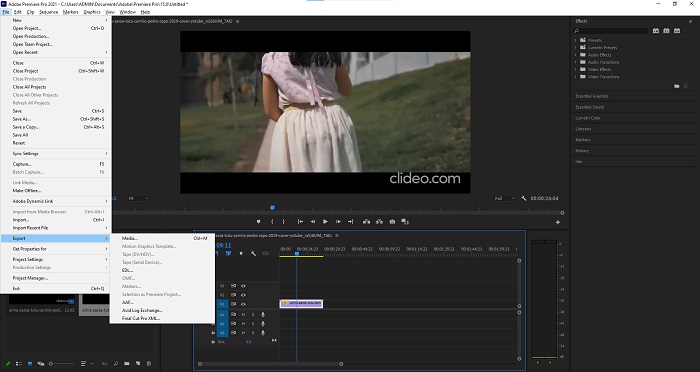
Task: Click the Extract button
Action: tap(379, 222)
